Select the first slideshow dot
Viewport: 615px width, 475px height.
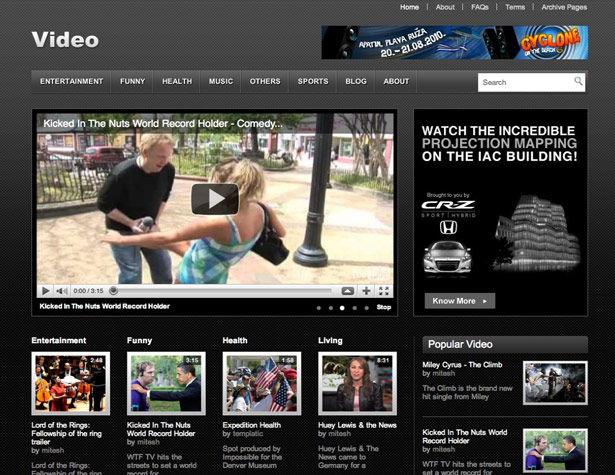pyautogui.click(x=318, y=308)
